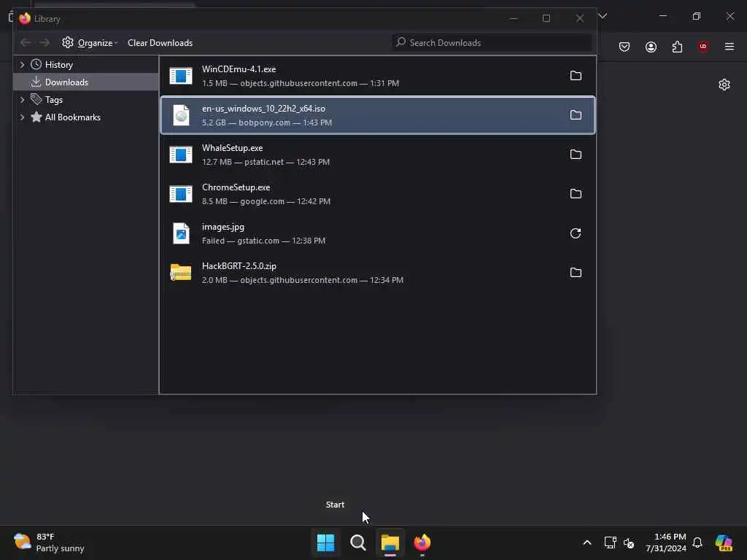The width and height of the screenshot is (747, 560).
Task: Open containing folder for en-us_windows_10_22h2_x64.iso
Action: [576, 115]
